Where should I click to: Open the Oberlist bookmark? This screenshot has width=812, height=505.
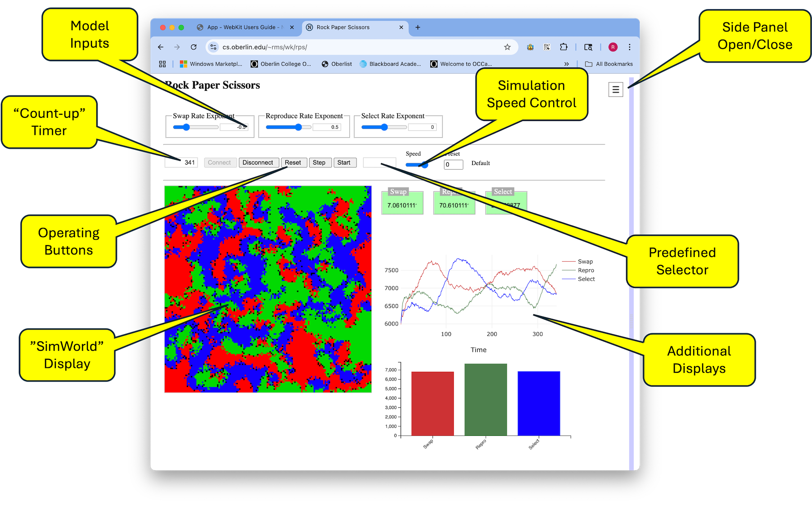pyautogui.click(x=337, y=64)
